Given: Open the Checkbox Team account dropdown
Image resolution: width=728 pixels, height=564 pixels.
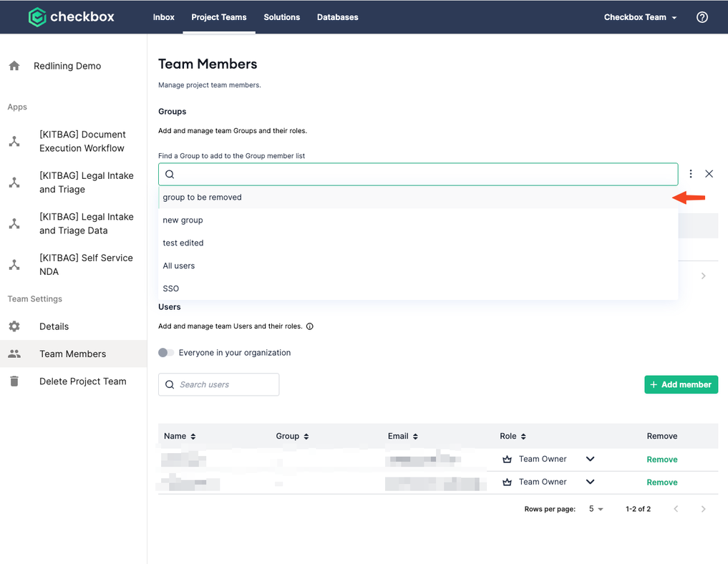Looking at the screenshot, I should coord(640,17).
